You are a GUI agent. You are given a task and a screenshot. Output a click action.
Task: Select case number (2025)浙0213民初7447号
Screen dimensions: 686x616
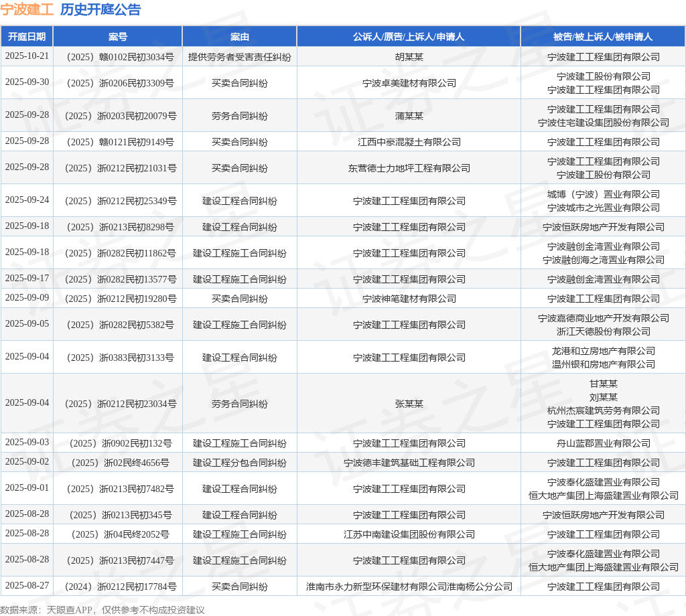coord(120,560)
